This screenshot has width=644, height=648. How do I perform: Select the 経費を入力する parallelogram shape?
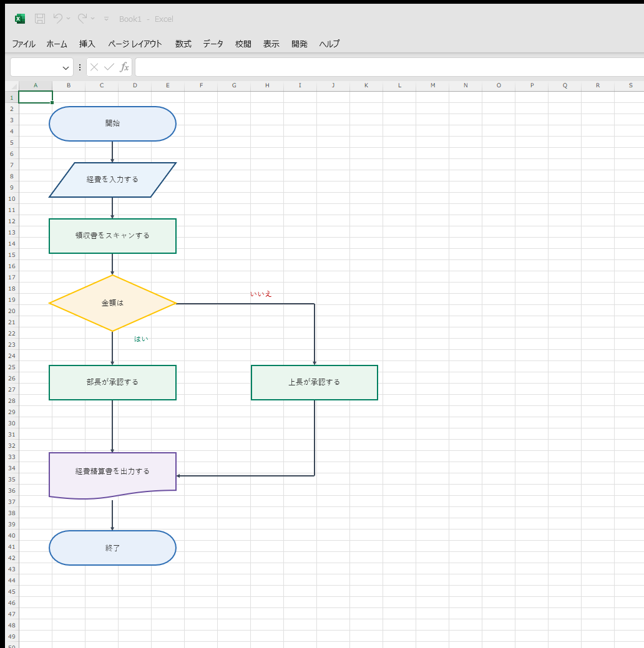click(x=112, y=180)
